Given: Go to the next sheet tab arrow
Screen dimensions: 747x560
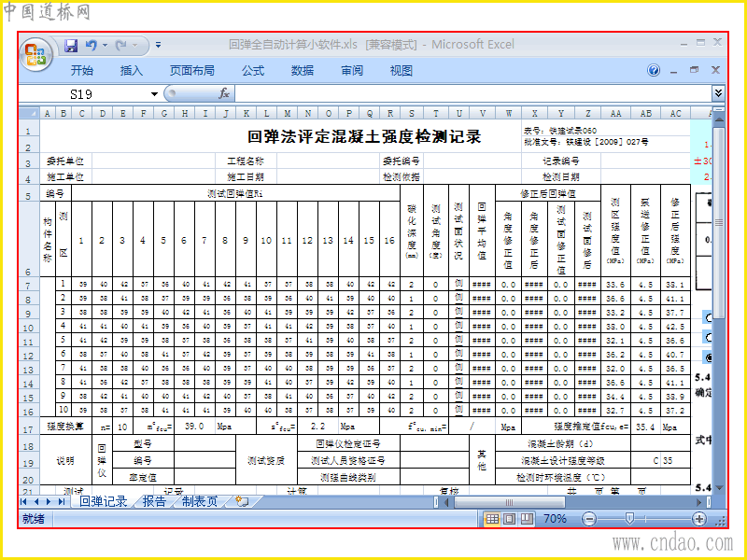Looking at the screenshot, I should coord(49,501).
